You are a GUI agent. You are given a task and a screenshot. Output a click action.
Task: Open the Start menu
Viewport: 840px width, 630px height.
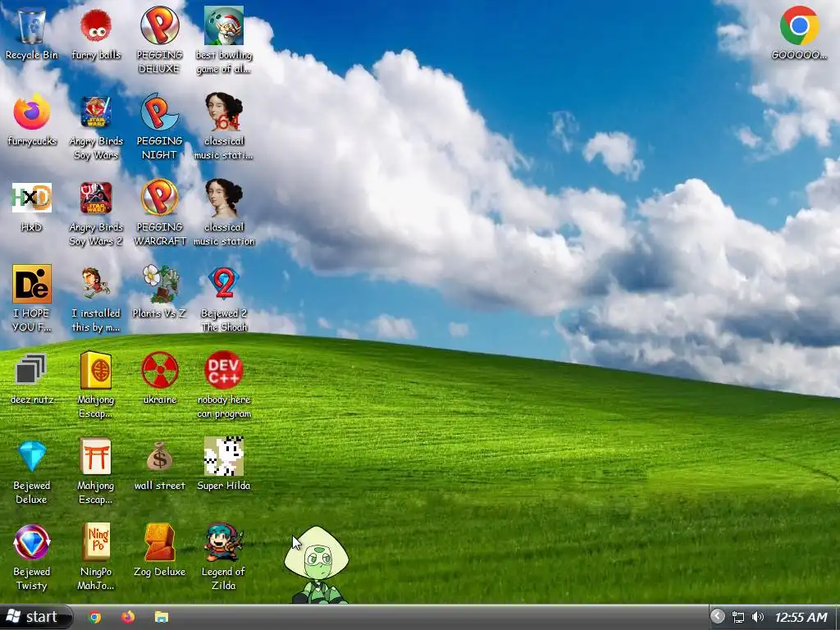click(x=35, y=617)
